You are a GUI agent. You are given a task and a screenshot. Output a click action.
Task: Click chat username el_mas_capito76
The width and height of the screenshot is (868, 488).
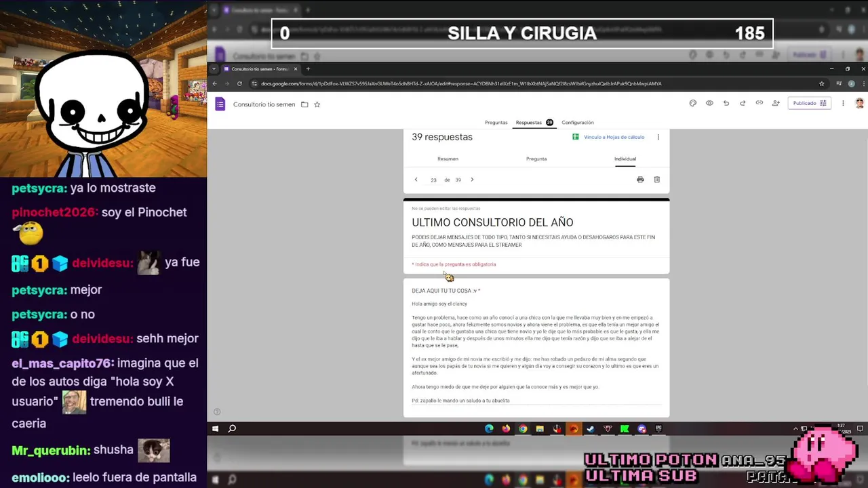click(63, 363)
